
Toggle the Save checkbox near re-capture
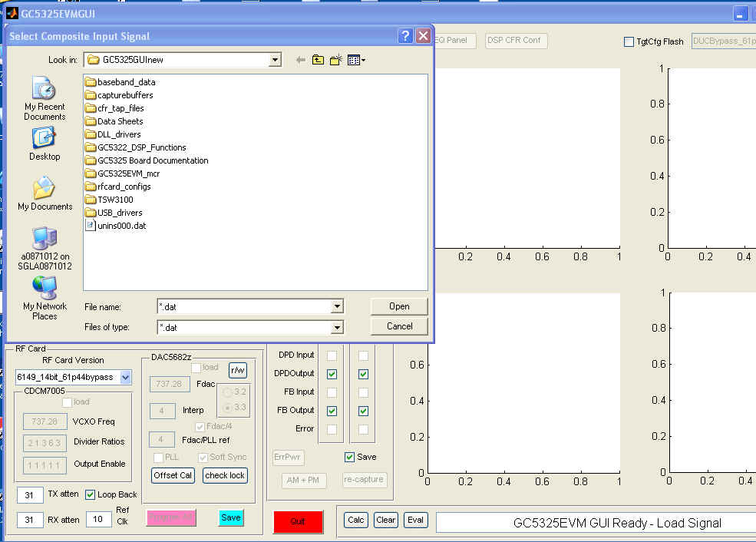tap(349, 457)
